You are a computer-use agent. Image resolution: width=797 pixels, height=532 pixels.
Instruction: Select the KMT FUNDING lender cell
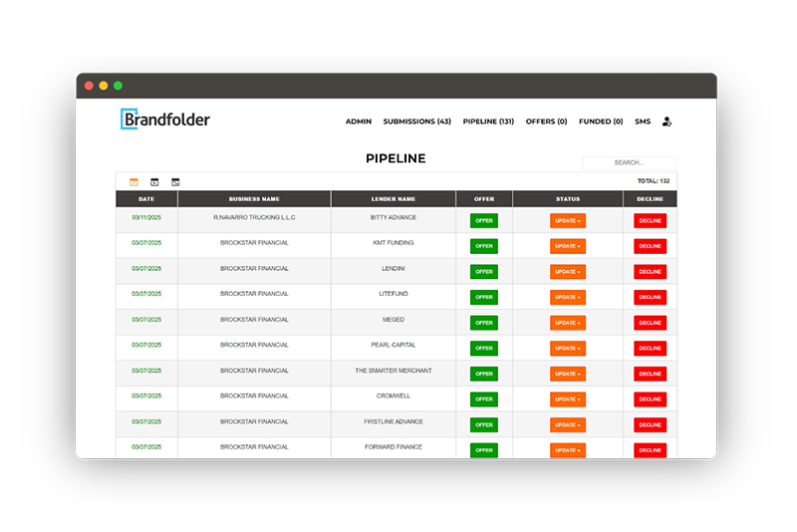click(394, 243)
